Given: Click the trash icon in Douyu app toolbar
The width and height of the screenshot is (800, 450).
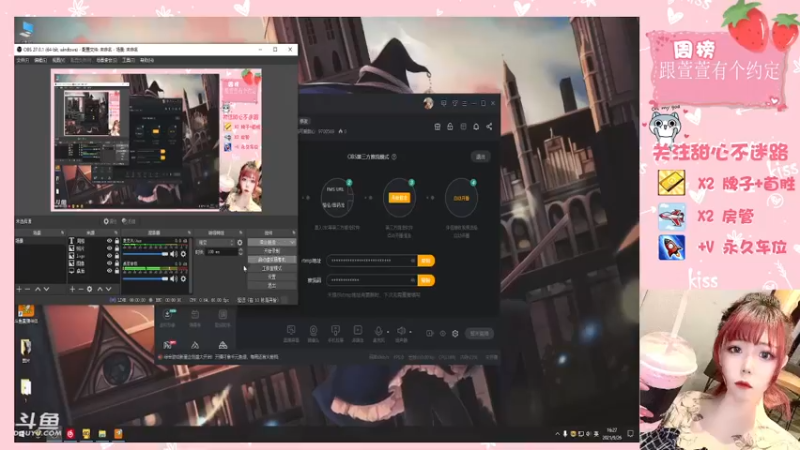Looking at the screenshot, I should click(x=437, y=127).
